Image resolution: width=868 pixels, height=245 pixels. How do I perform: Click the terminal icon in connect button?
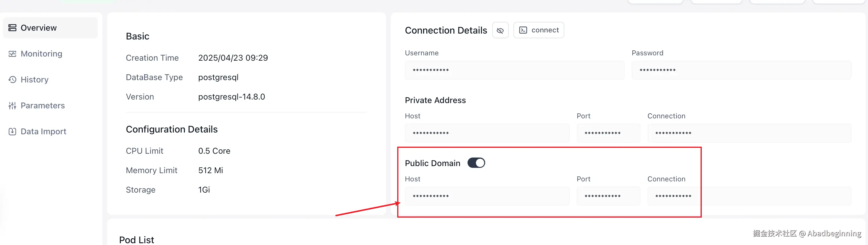pyautogui.click(x=523, y=30)
